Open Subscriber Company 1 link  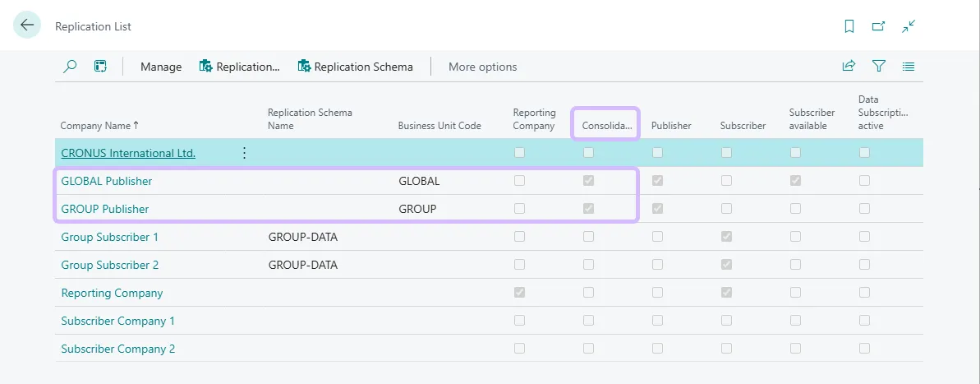coord(118,321)
